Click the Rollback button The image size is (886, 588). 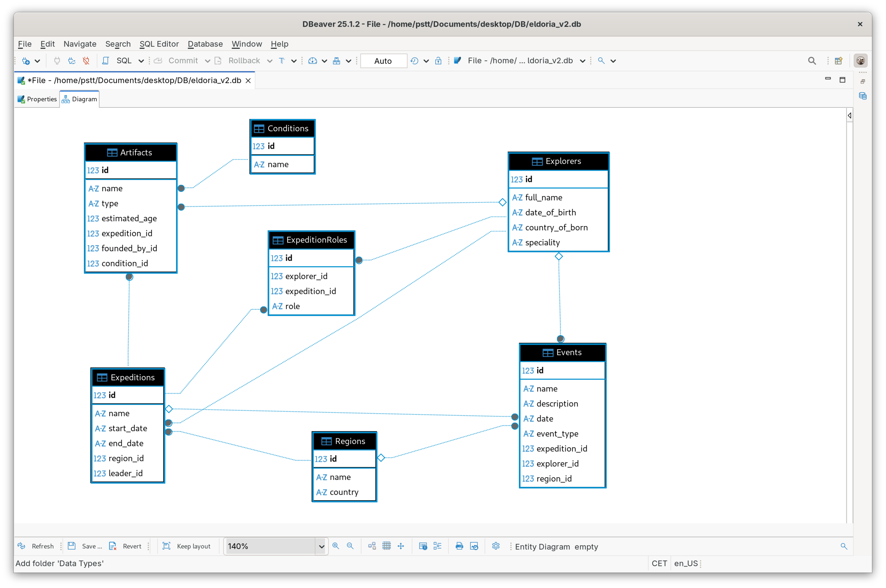[238, 61]
